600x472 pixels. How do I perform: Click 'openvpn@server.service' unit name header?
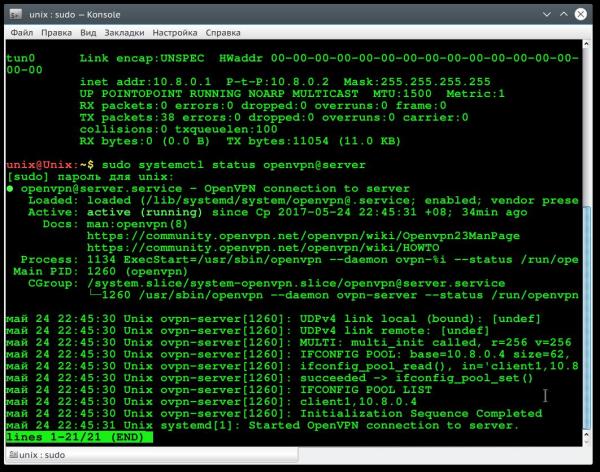101,188
